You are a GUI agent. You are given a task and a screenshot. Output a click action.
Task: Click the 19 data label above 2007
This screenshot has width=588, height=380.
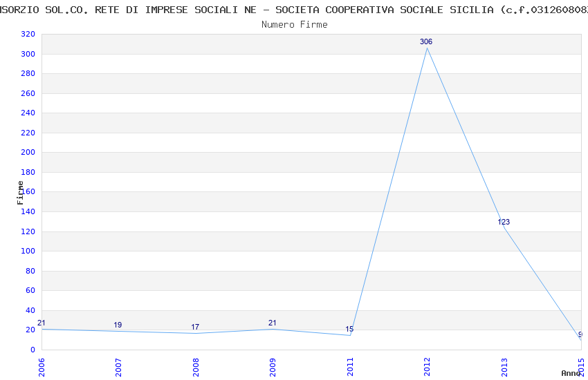(118, 325)
